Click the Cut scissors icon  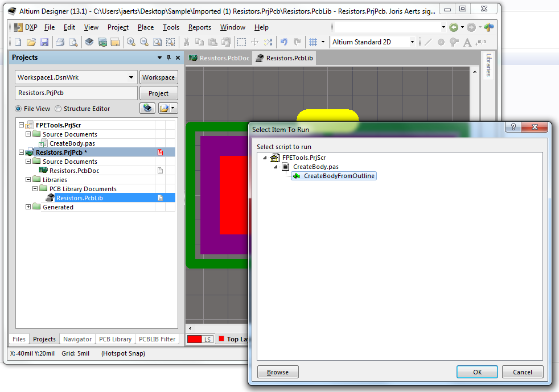click(186, 42)
